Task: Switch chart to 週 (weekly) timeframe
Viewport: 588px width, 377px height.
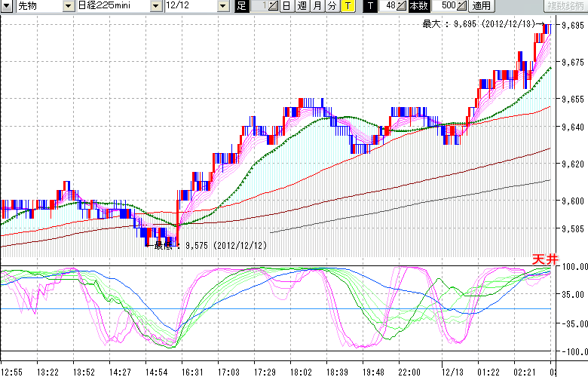Action: point(302,6)
